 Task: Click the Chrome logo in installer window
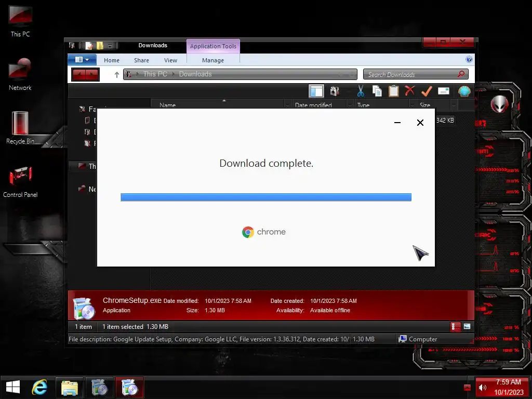(x=248, y=232)
